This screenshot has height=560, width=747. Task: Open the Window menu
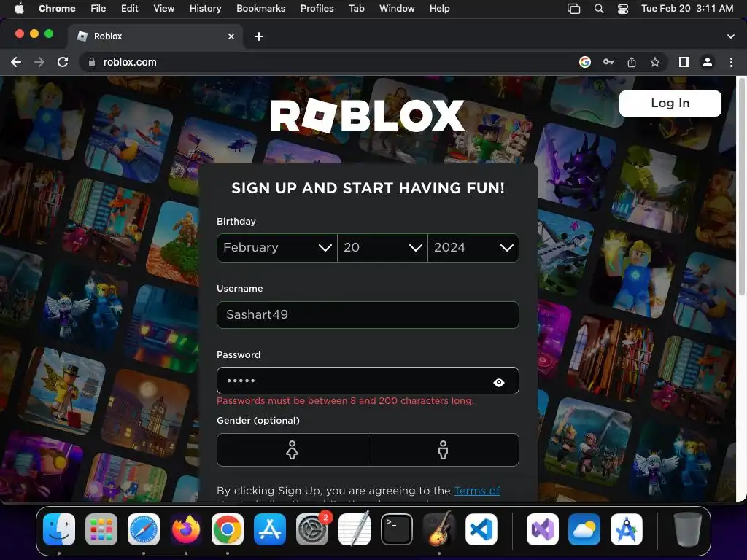click(397, 8)
